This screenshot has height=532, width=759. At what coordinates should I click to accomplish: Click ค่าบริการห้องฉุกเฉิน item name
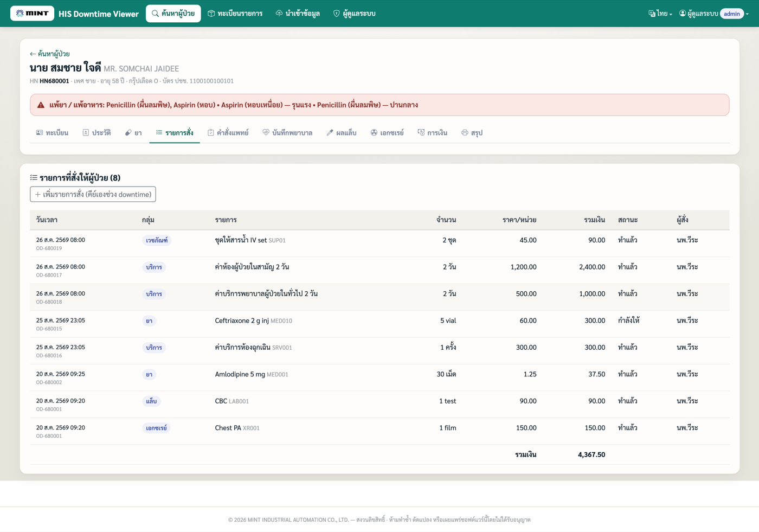(242, 348)
